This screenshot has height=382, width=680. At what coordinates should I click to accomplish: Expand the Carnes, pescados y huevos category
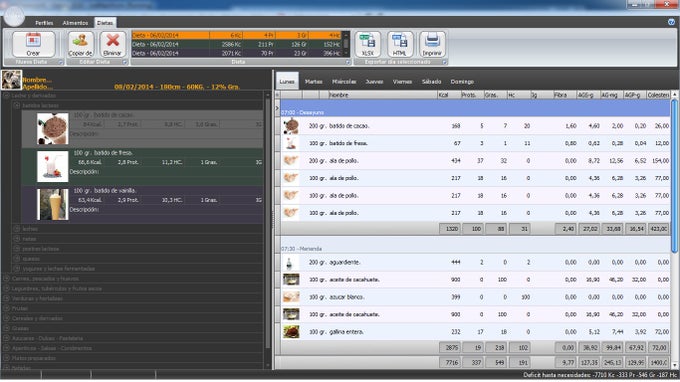[7, 278]
